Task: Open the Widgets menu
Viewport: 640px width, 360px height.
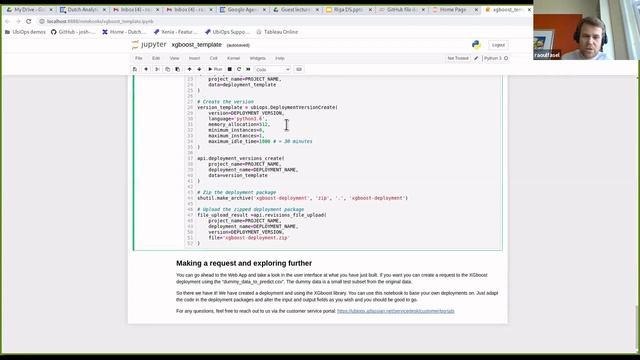Action: tap(258, 58)
